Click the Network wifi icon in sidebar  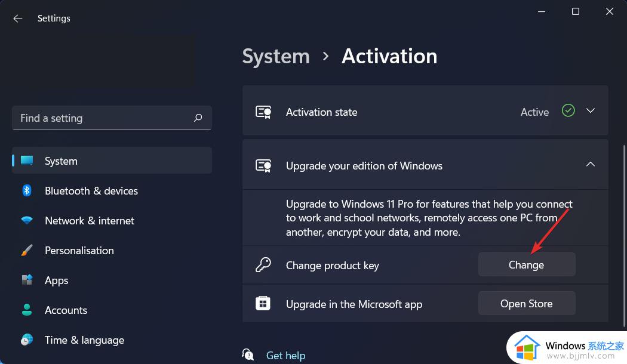tap(27, 220)
